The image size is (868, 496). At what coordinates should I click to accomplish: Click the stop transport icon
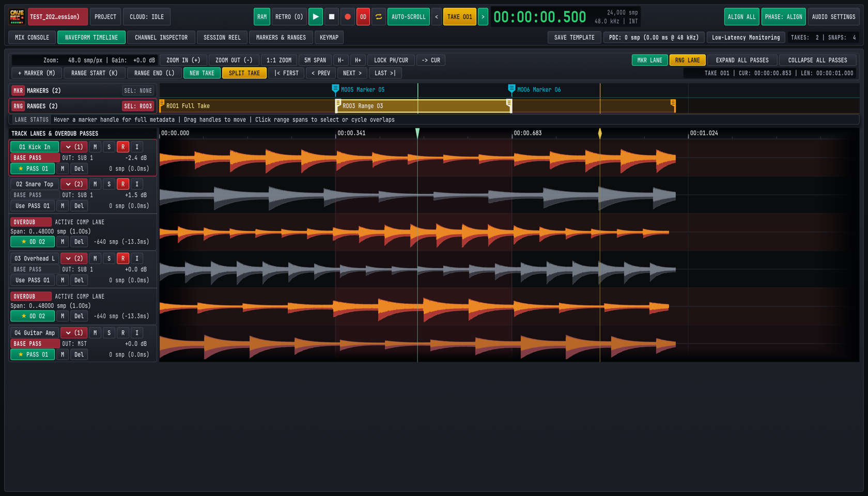pyautogui.click(x=332, y=17)
